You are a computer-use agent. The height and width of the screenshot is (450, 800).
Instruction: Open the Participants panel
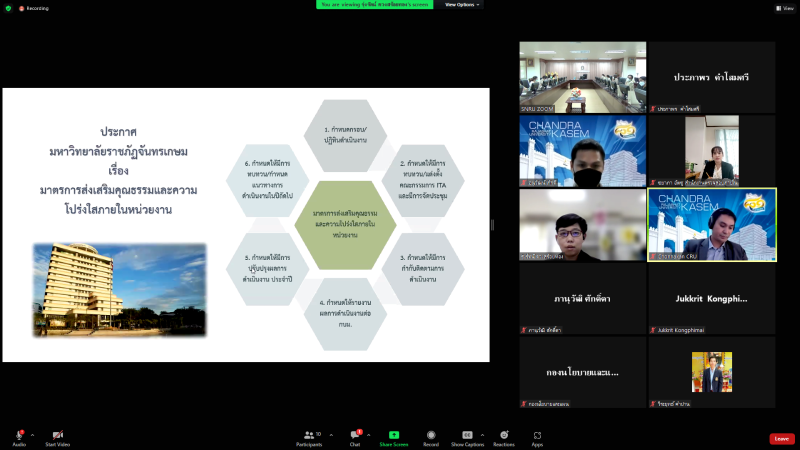point(309,436)
